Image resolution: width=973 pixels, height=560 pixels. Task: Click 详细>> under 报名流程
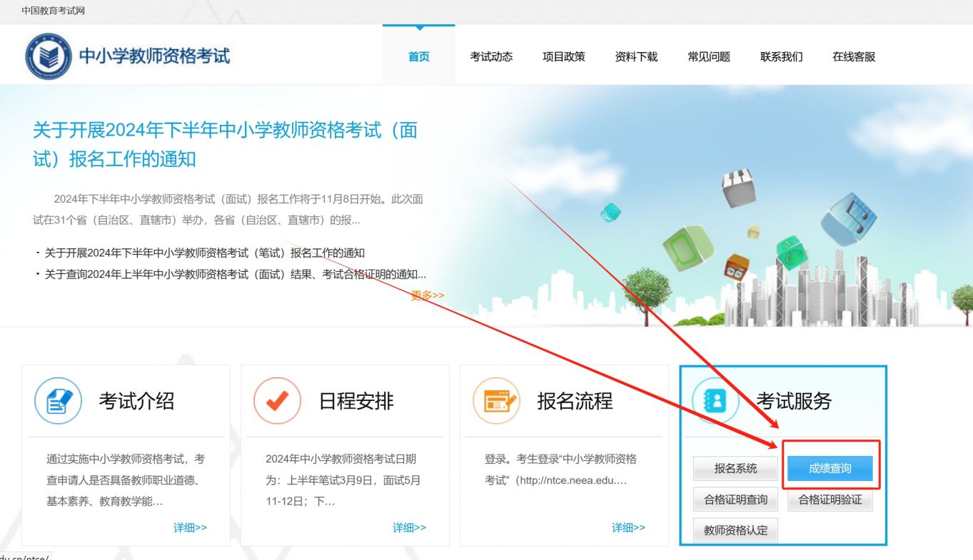point(628,527)
